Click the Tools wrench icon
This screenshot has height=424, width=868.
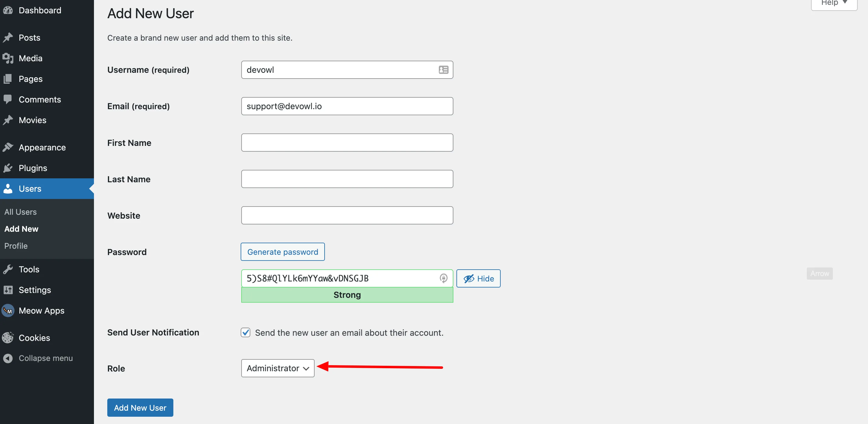8,269
